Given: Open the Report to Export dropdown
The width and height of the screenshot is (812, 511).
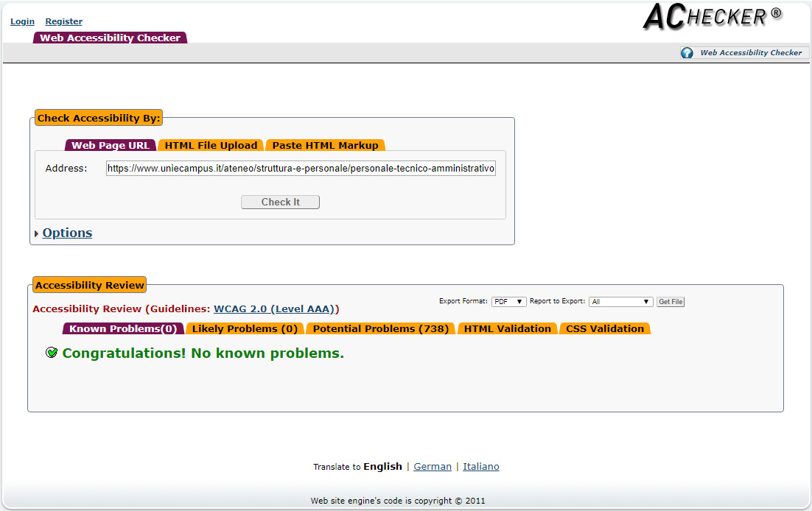Looking at the screenshot, I should pos(620,301).
